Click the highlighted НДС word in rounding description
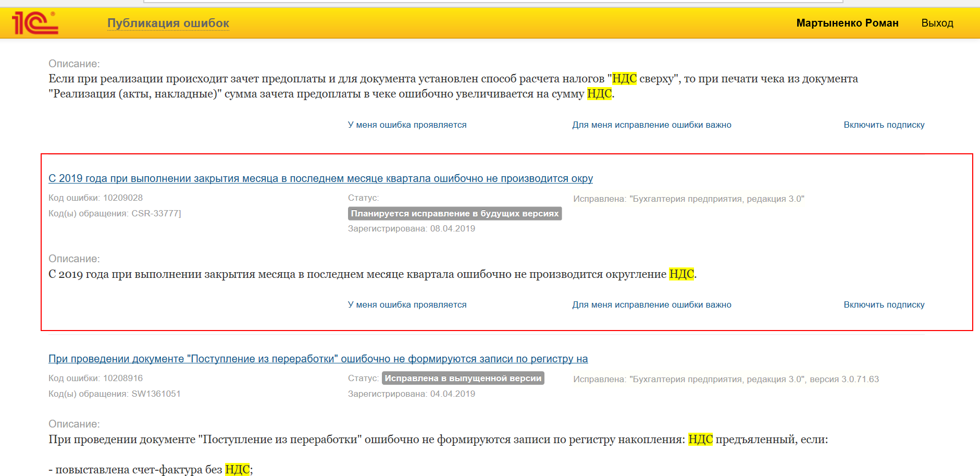980x476 pixels. 681,274
